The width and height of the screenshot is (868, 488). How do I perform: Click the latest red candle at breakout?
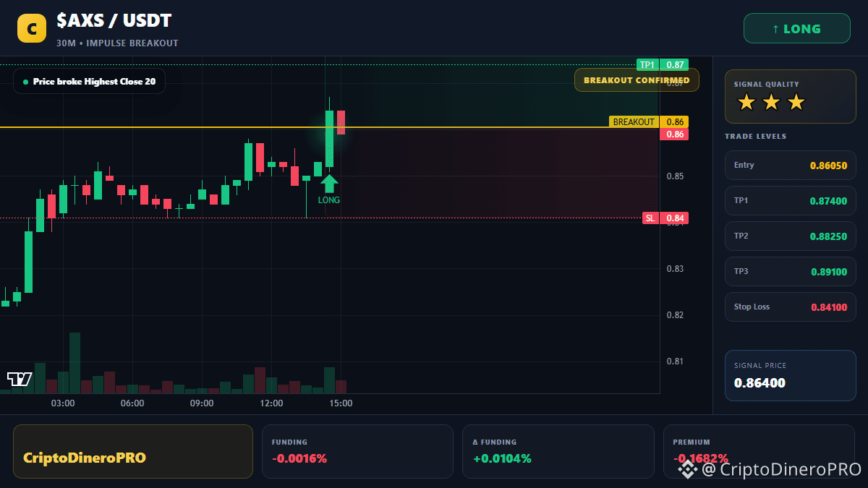tap(341, 122)
